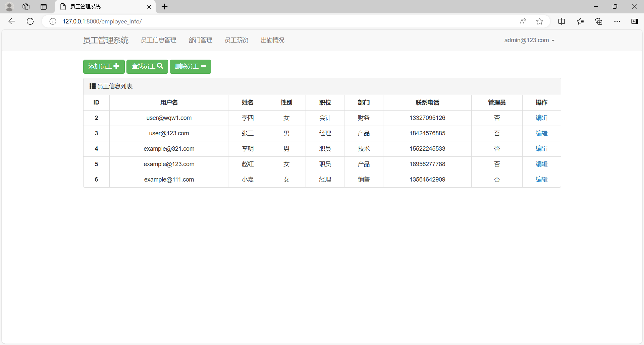This screenshot has width=644, height=345.
Task: Click position cell 会计
Action: click(x=325, y=118)
